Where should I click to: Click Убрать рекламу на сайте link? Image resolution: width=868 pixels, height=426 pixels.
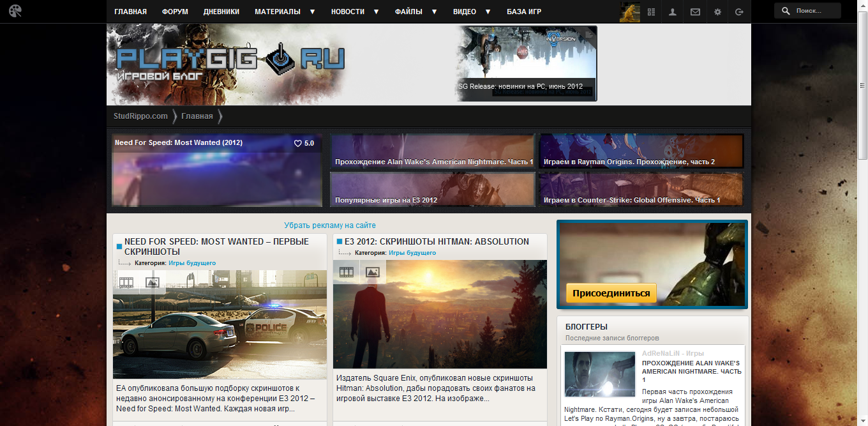coord(330,225)
